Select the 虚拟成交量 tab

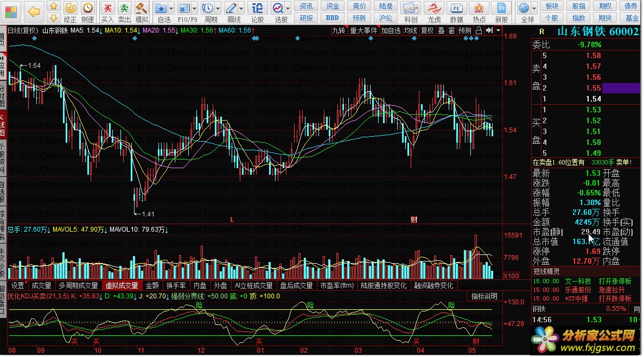(122, 285)
